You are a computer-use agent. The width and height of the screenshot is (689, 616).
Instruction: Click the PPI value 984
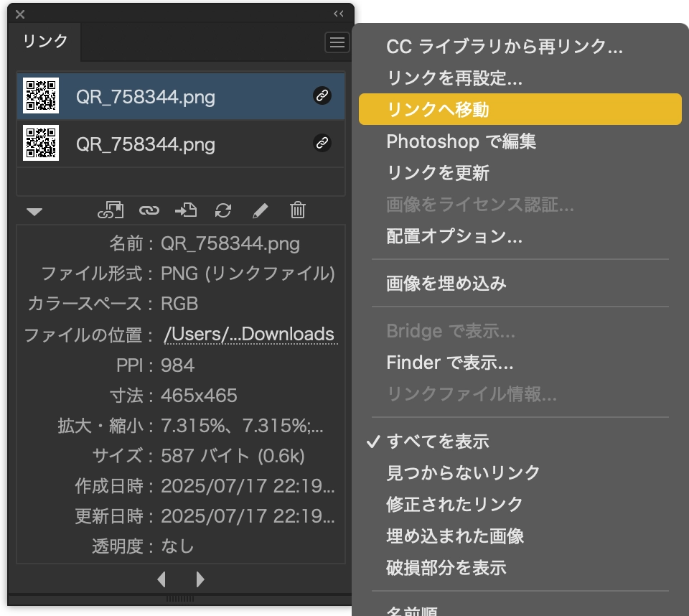[177, 365]
